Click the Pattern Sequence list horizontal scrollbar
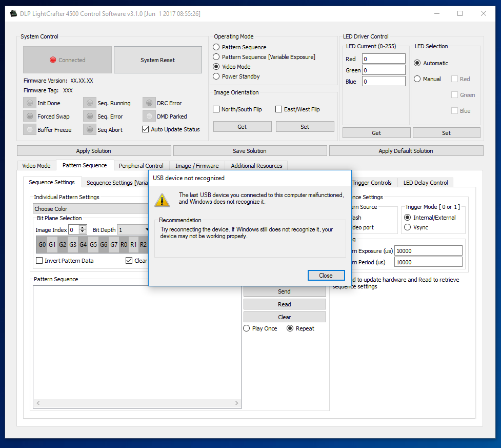Image resolution: width=501 pixels, height=448 pixels. point(137,403)
